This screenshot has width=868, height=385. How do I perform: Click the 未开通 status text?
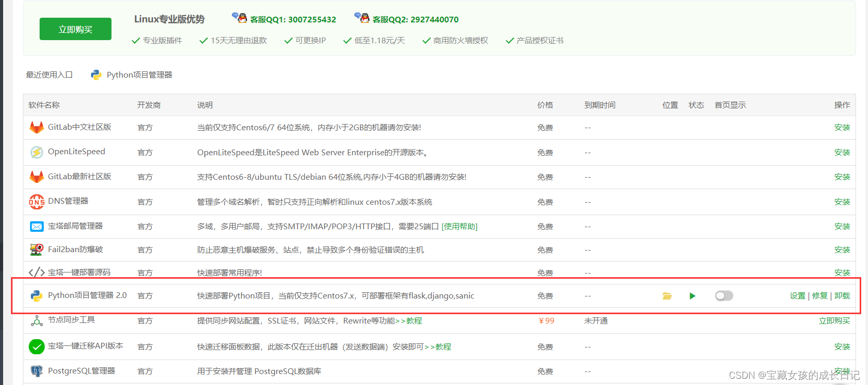pyautogui.click(x=596, y=321)
